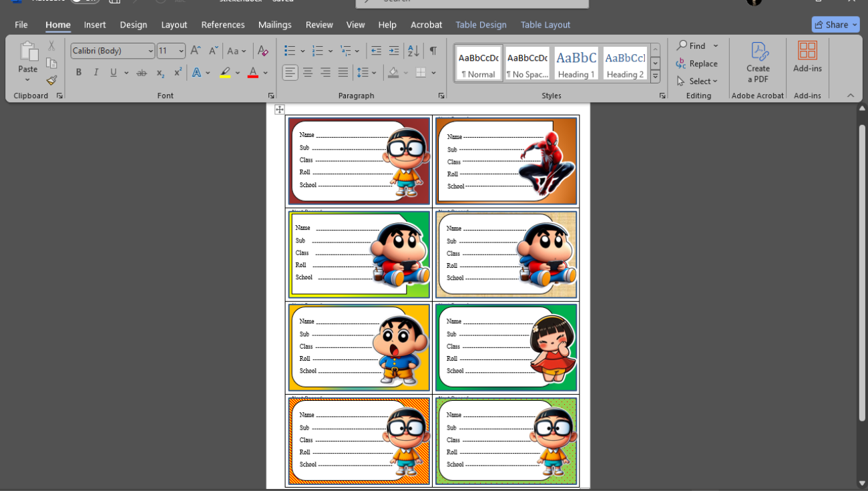Screen dimensions: 868x491
Task: Toggle Strikethrough formatting
Action: tap(142, 73)
